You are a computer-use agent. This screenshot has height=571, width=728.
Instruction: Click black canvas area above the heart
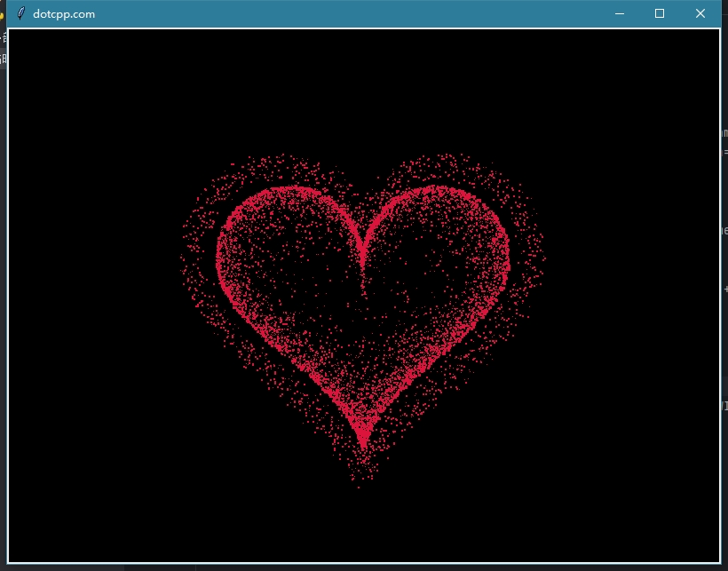pyautogui.click(x=364, y=89)
